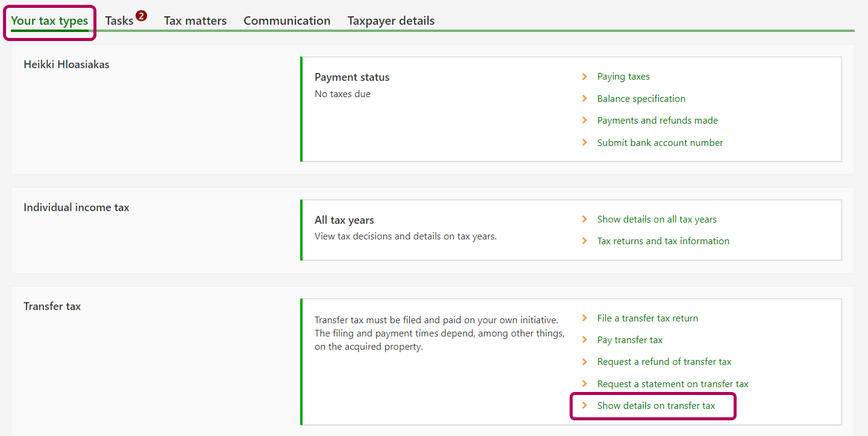Image resolution: width=868 pixels, height=436 pixels.
Task: Open the Paying taxes link
Action: (623, 77)
